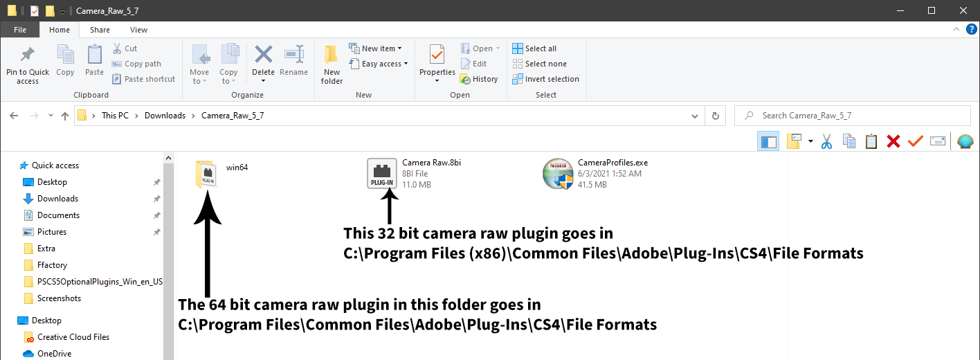Click the clipboard paste icon in lower toolbar
Viewport: 980px width, 360px height.
871,141
